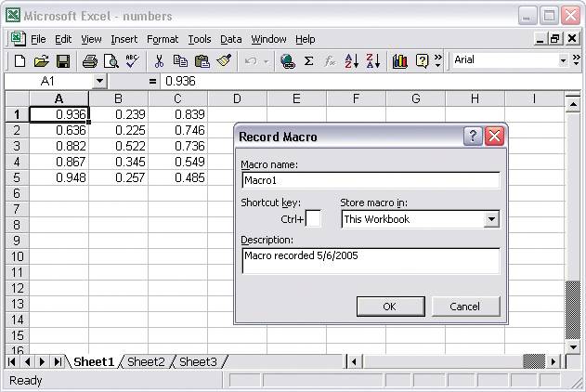This screenshot has height=392, width=586.
Task: Expand the Arial font name dropdown
Action: (563, 60)
